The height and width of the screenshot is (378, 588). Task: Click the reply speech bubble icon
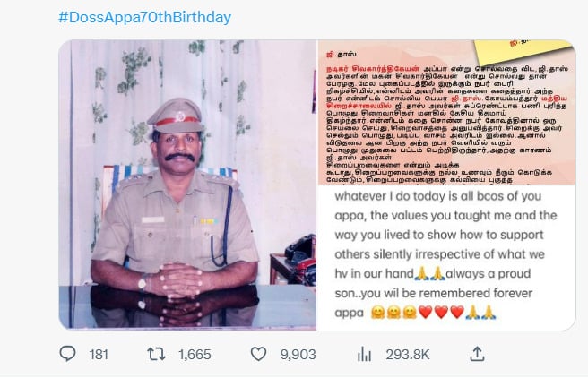[67, 354]
